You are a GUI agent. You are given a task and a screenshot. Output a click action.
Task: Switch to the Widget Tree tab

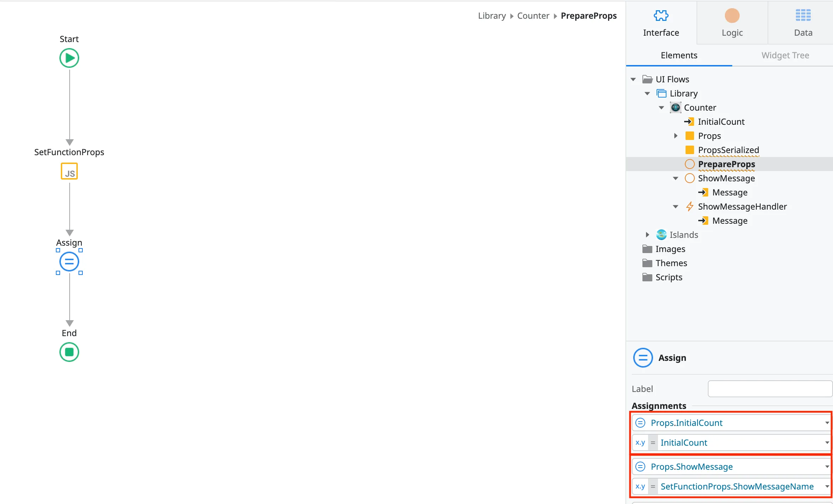pos(785,55)
